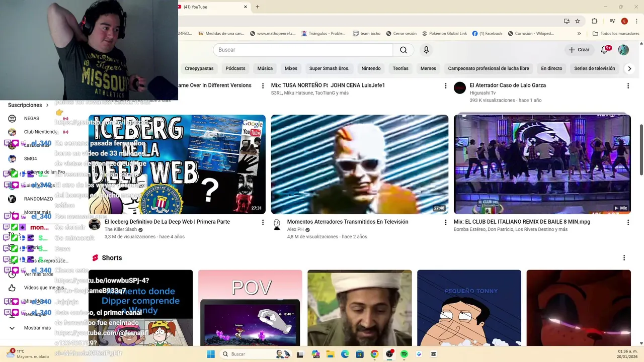Play the Iceberg de la Deep Web thumbnail
The width and height of the screenshot is (644, 362).
177,164
